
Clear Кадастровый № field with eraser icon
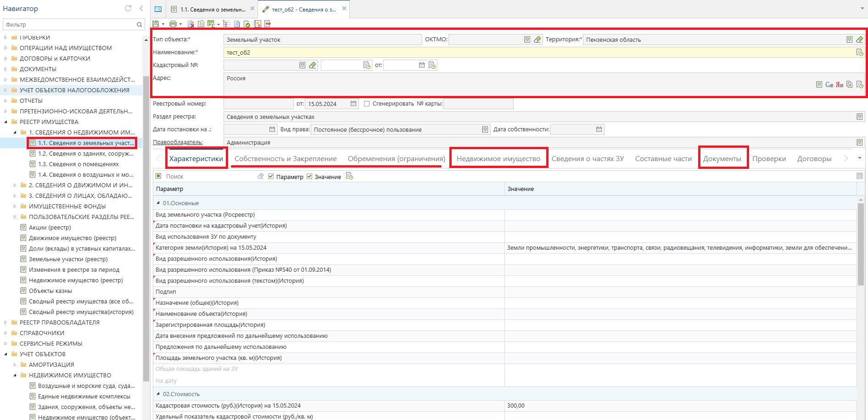(312, 65)
